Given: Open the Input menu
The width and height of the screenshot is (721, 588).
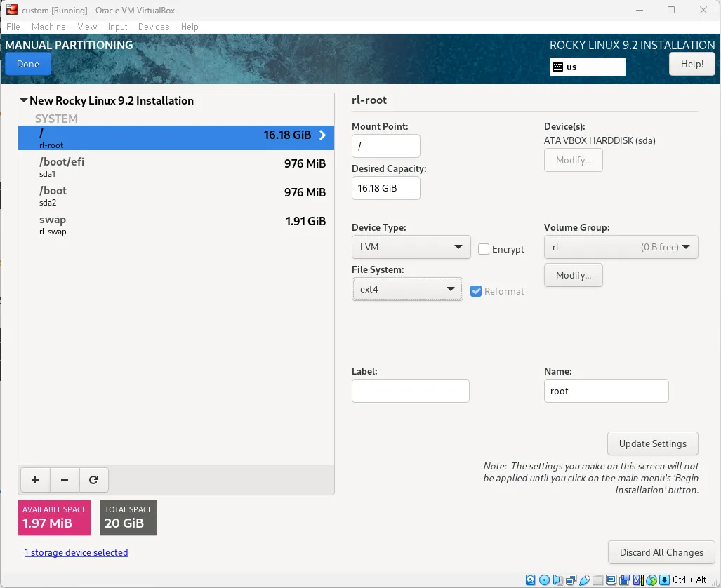Looking at the screenshot, I should [x=117, y=27].
